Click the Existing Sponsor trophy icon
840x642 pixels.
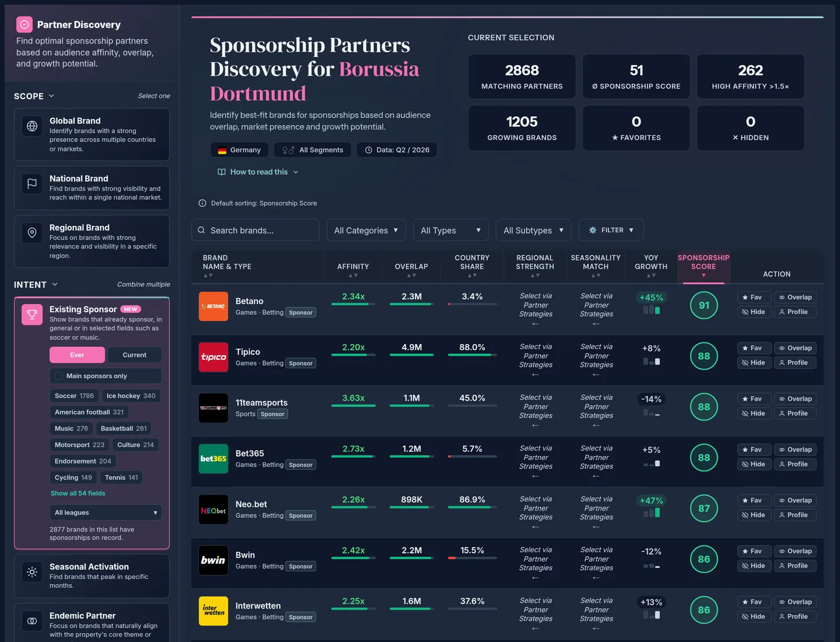32,315
